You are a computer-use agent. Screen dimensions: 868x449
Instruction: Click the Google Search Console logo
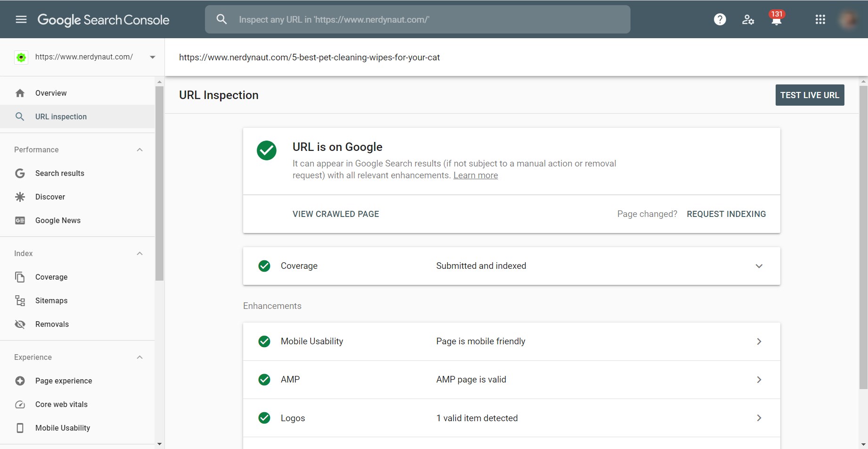(103, 20)
